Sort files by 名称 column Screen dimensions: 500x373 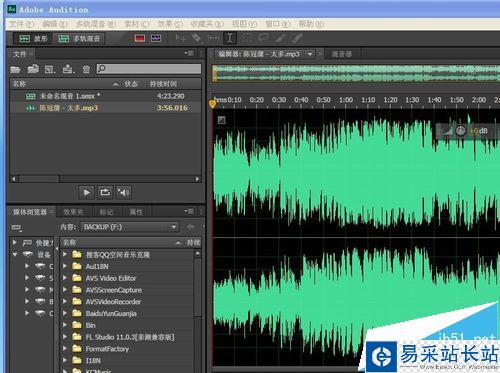pos(19,84)
